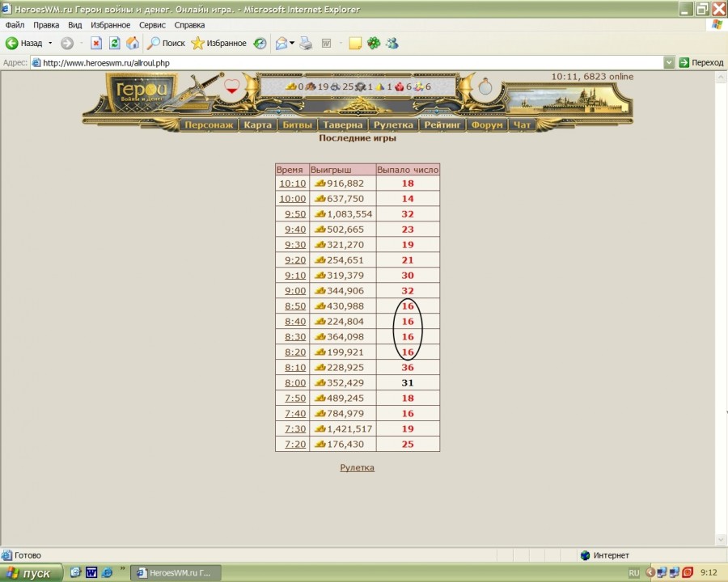Expand the address bar dropdown arrow
Viewport: 728px width, 582px height.
pyautogui.click(x=669, y=63)
